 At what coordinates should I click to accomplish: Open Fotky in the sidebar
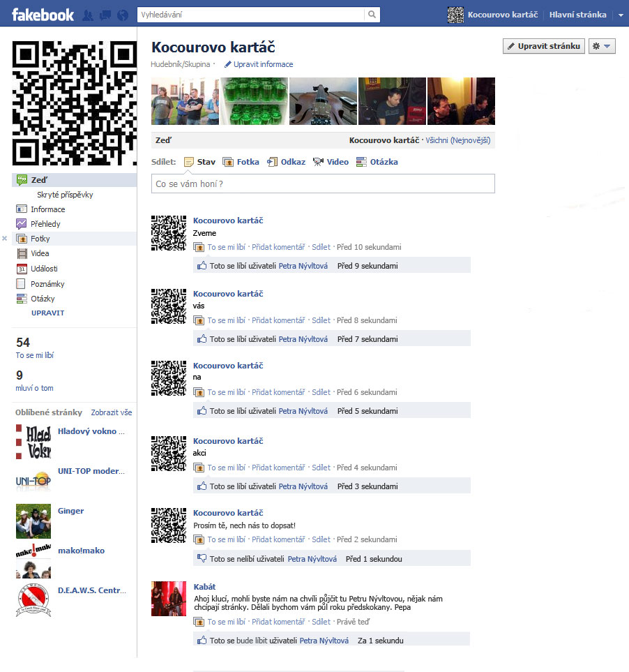(x=74, y=239)
